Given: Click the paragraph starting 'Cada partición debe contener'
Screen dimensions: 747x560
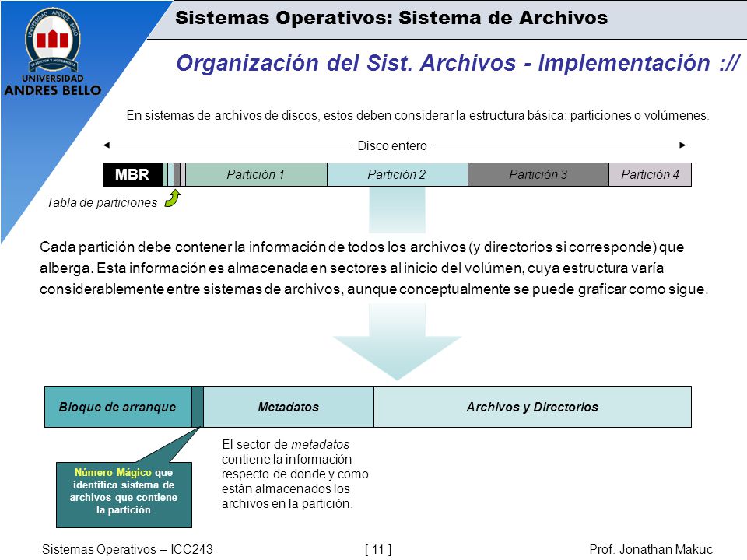Looking at the screenshot, I should 374,268.
